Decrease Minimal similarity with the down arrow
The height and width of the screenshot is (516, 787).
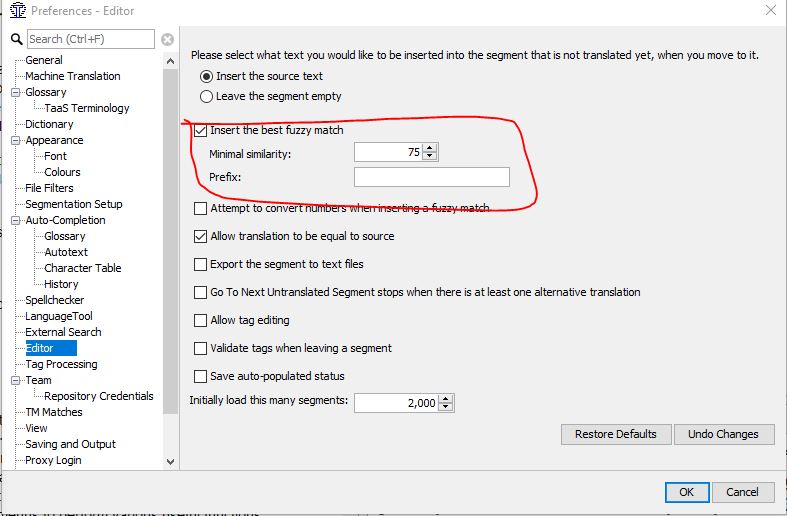[x=430, y=156]
